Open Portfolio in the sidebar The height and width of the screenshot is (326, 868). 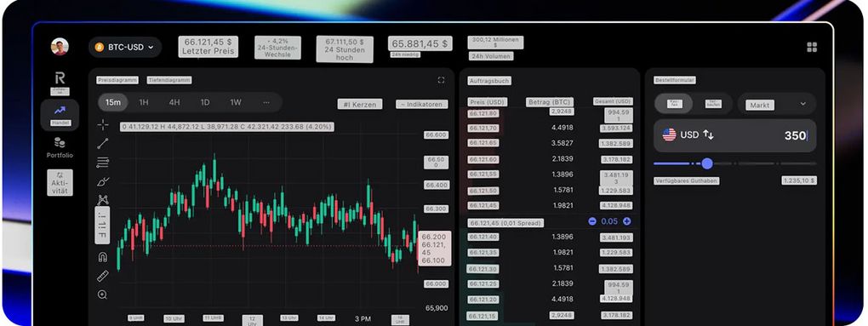[60, 148]
